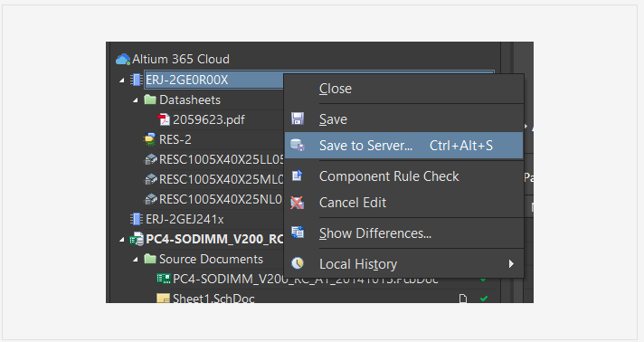The width and height of the screenshot is (644, 342).
Task: Expand the Local History submenu arrow
Action: point(511,264)
